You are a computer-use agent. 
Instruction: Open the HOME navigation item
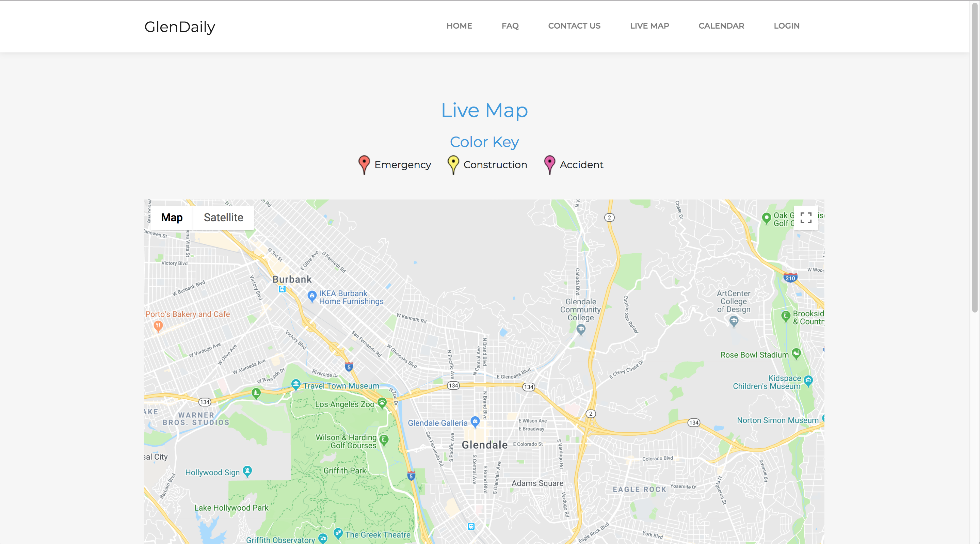pyautogui.click(x=459, y=26)
